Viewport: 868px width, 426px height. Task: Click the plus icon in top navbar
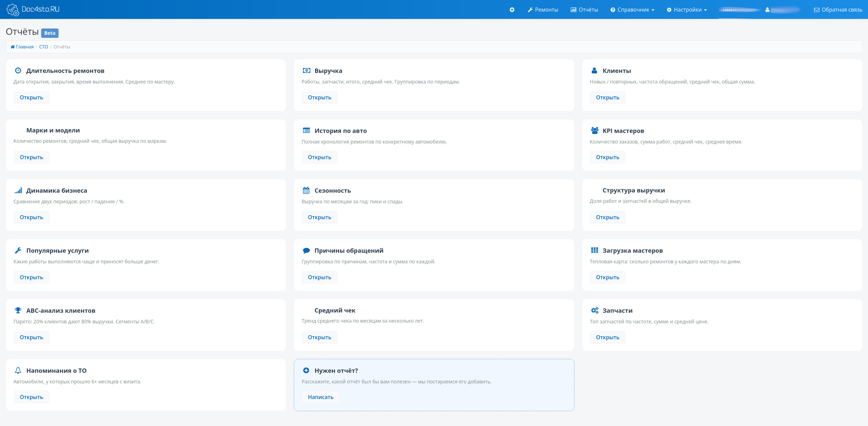512,10
